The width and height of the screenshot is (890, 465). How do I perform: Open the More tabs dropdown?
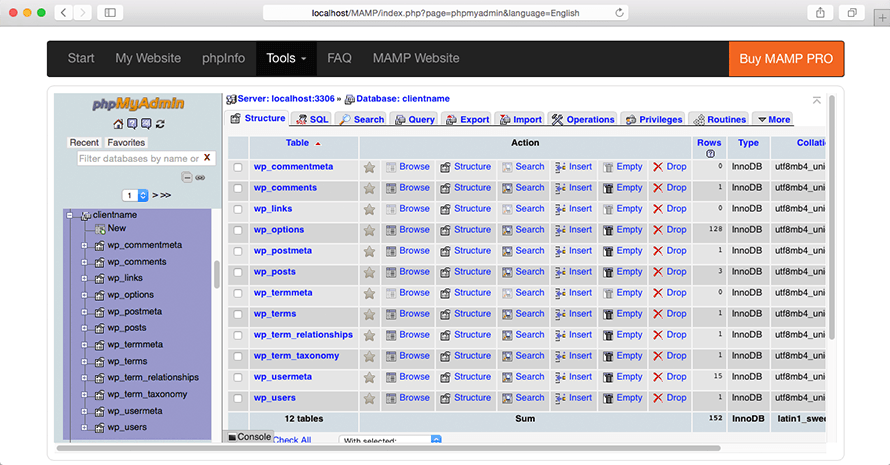coord(774,119)
